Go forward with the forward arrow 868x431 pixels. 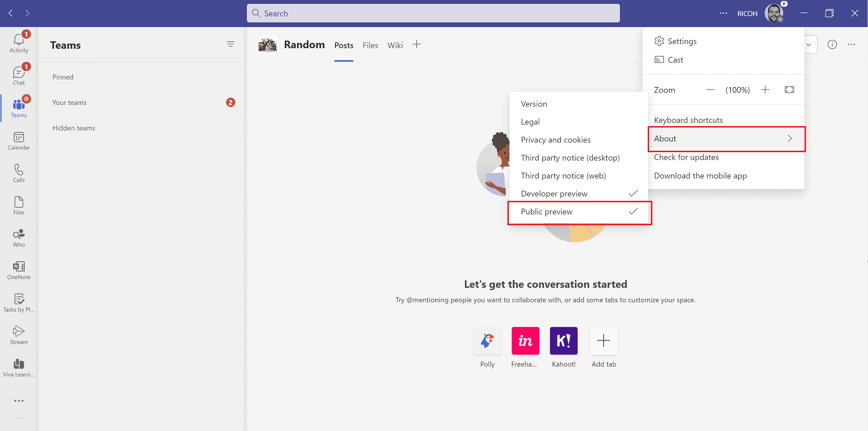click(27, 13)
